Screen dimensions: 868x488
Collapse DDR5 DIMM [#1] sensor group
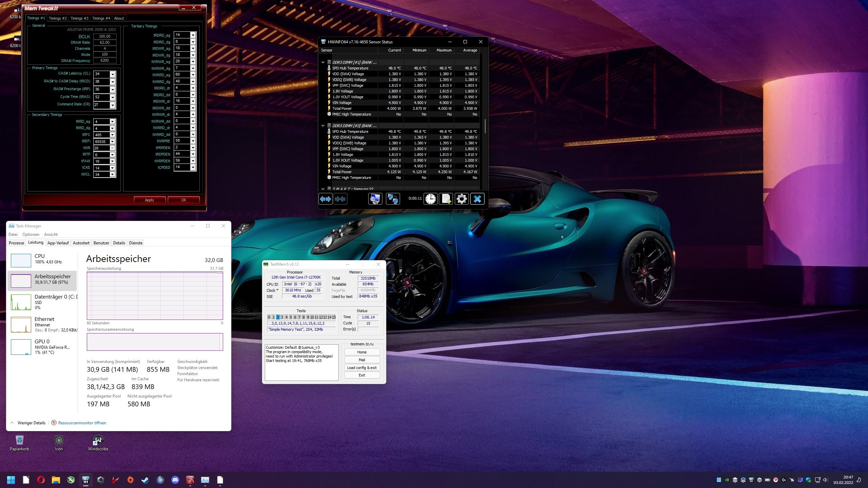tap(323, 62)
